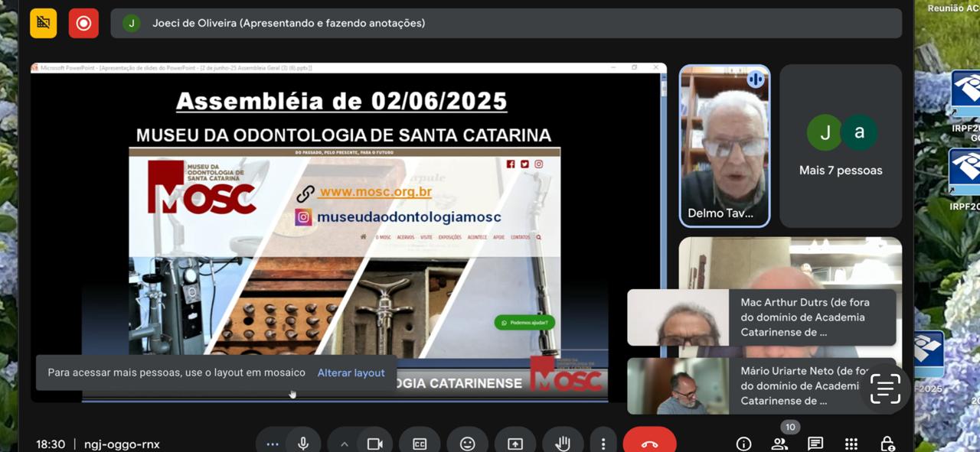This screenshot has height=452, width=980.
Task: Click the yellow presentation-off icon at top
Action: tap(43, 23)
